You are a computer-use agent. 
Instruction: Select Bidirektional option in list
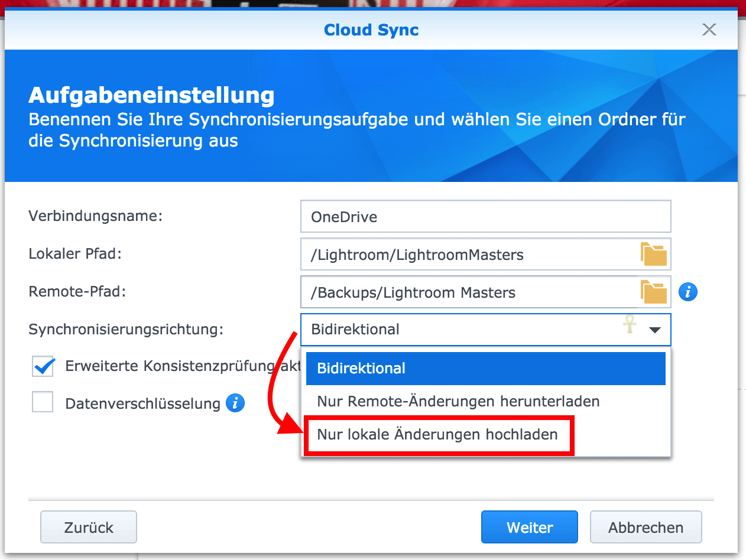tap(486, 368)
